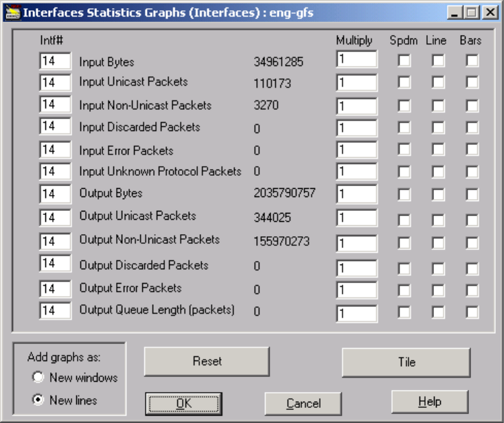Viewport: 504px width, 423px height.
Task: Focus Intf# field for Input Bytes
Action: (x=56, y=60)
